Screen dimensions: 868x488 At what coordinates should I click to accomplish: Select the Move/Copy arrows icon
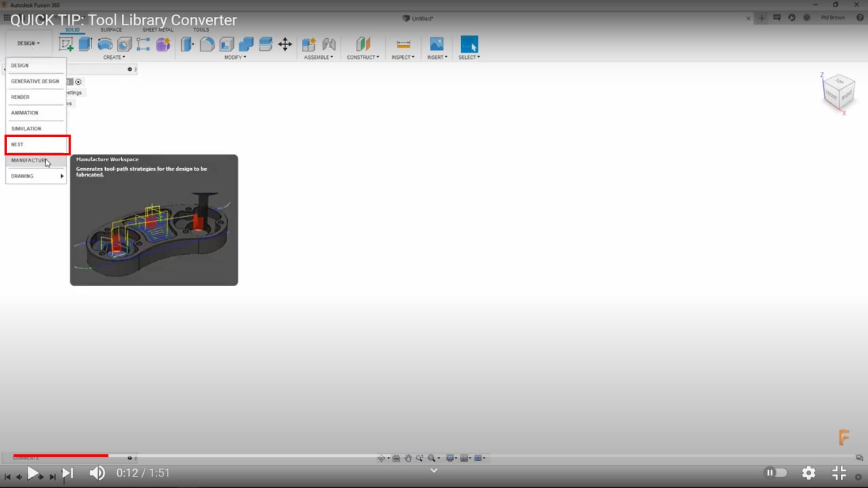[x=285, y=45]
